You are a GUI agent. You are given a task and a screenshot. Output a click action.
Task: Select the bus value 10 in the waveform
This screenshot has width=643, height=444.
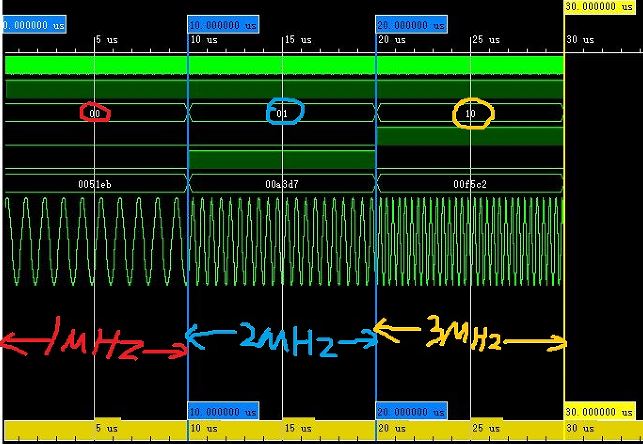click(x=470, y=114)
